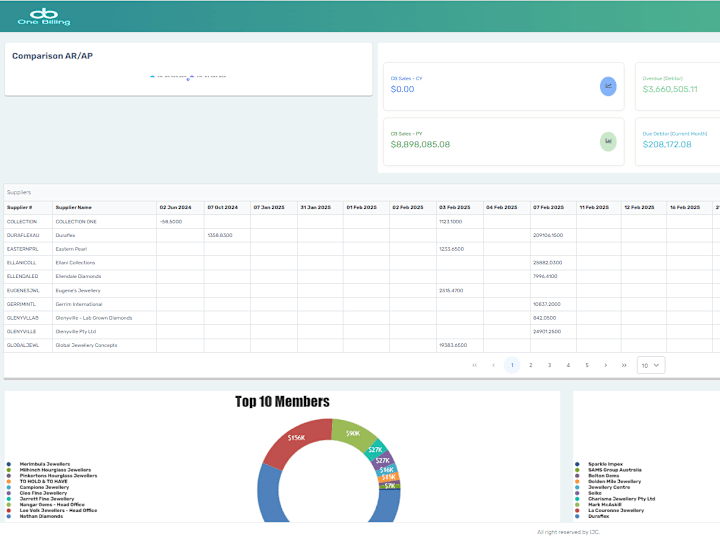Viewport: 720px width, 540px height.
Task: Click the green chart icon on PY Sales card
Action: (608, 141)
